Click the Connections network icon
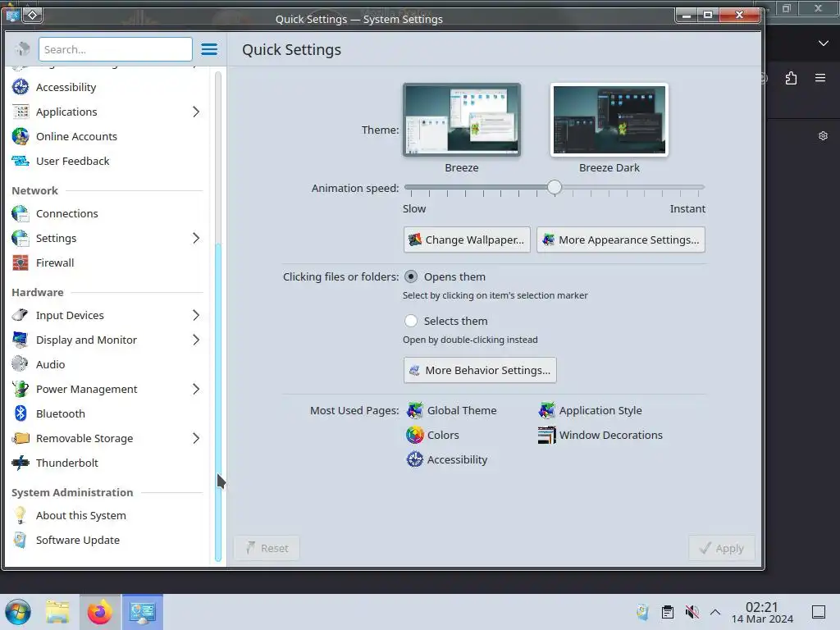Screen dimensions: 840x630 coord(21,213)
